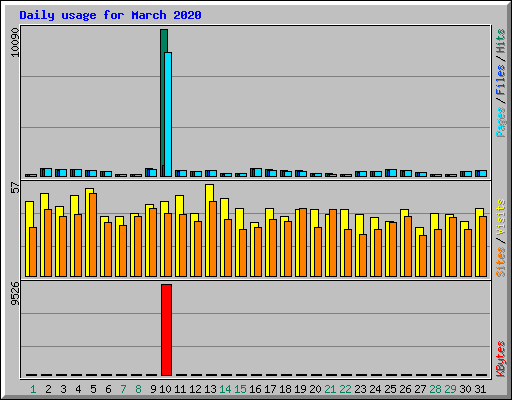
Task: Click day label 31 on the x-axis
Action: 480,389
